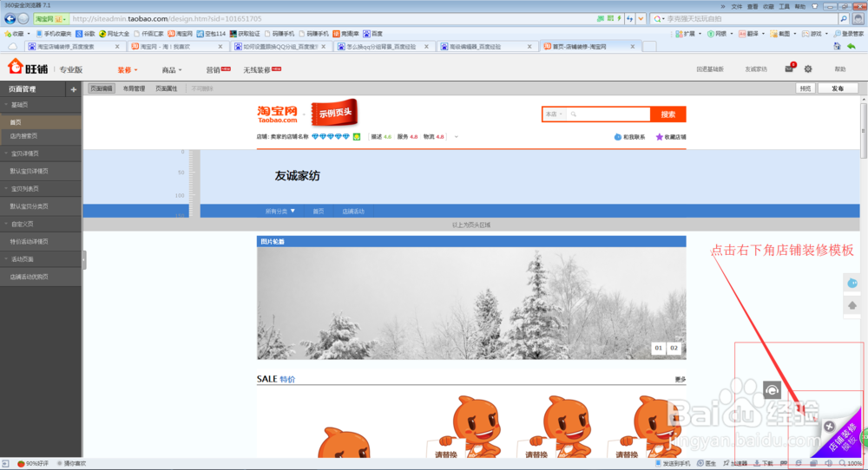Open the 商品 dropdown menu

tap(172, 70)
